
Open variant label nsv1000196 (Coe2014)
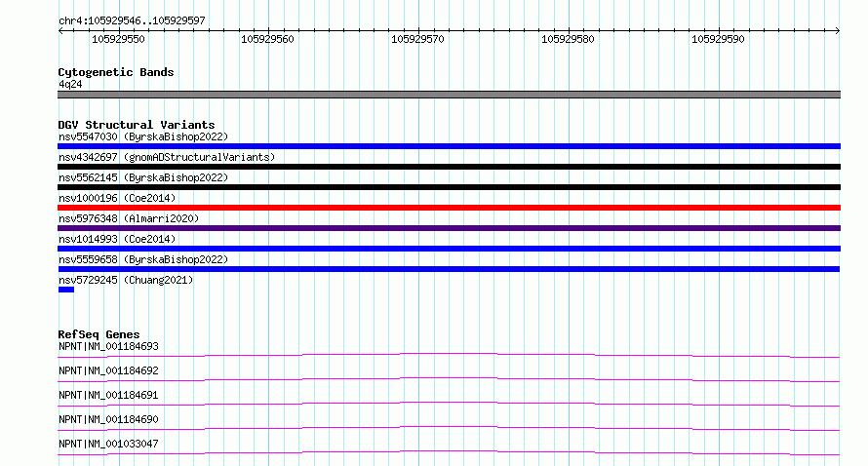[117, 198]
